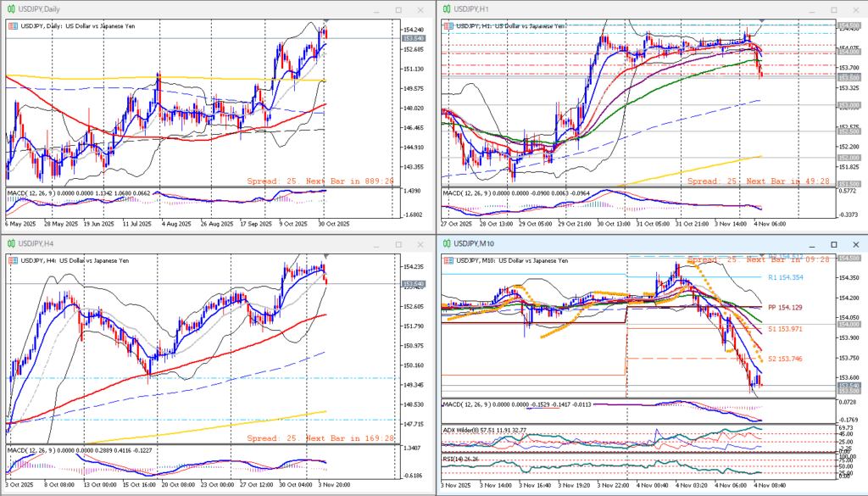Close the USDJPY,H4 chart window
Image resolution: width=868 pixels, height=496 pixels.
point(419,244)
